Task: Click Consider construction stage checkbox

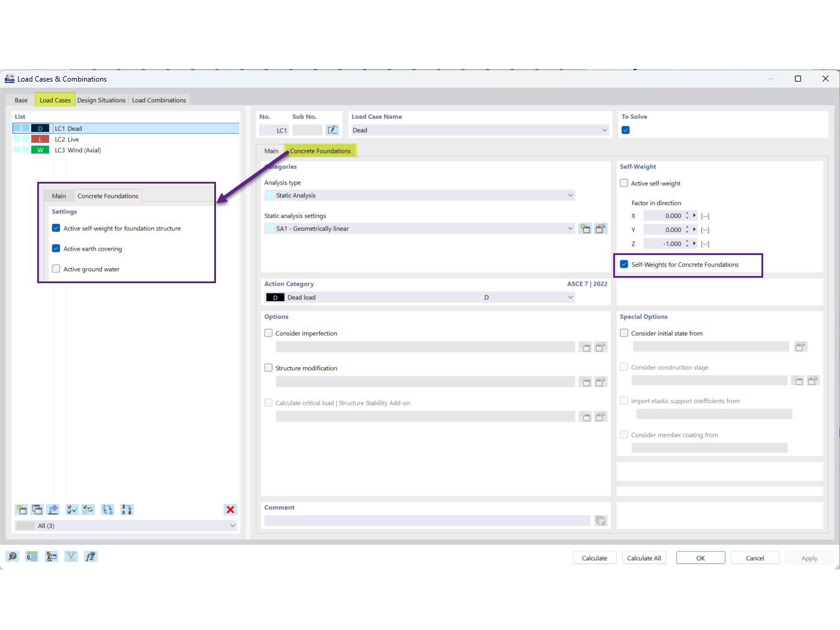Action: (x=624, y=367)
